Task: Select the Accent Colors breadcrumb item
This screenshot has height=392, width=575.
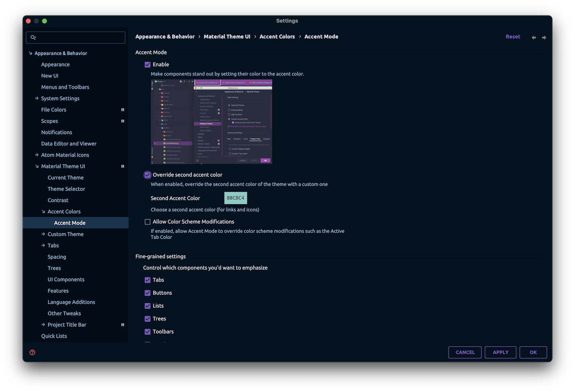Action: click(277, 36)
